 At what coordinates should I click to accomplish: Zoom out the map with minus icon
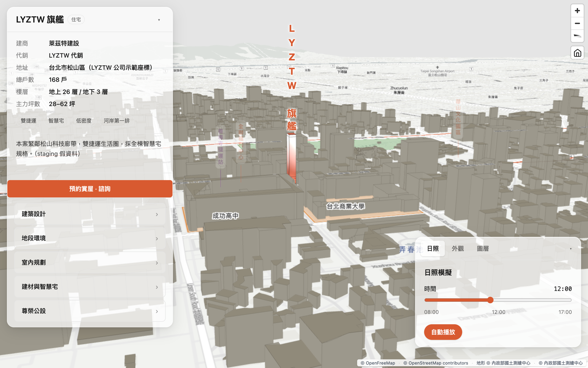pyautogui.click(x=577, y=23)
